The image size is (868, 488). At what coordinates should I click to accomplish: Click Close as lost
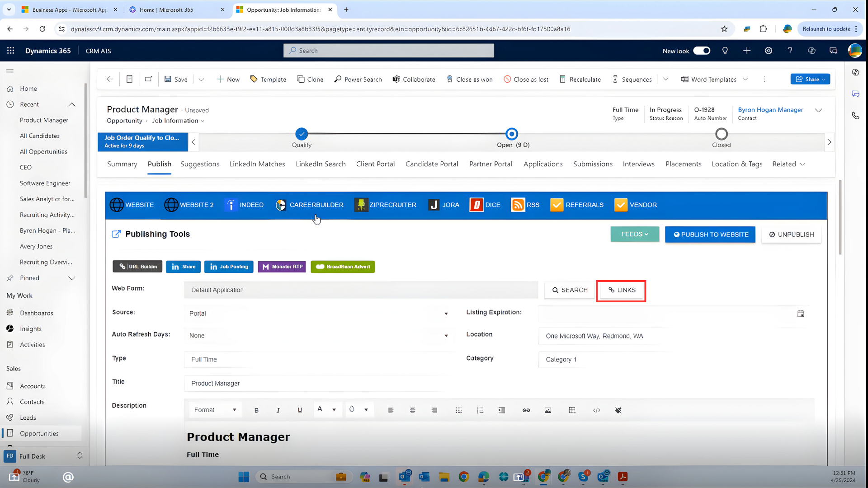coord(526,79)
